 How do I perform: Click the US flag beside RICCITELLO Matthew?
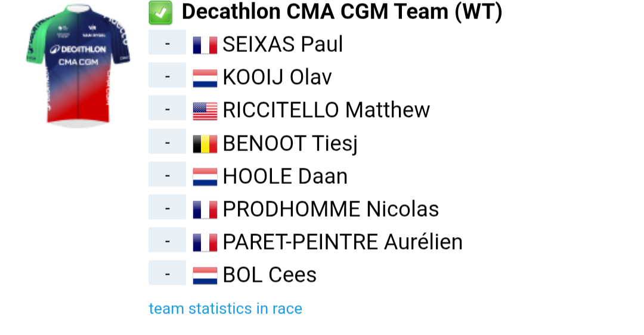205,111
